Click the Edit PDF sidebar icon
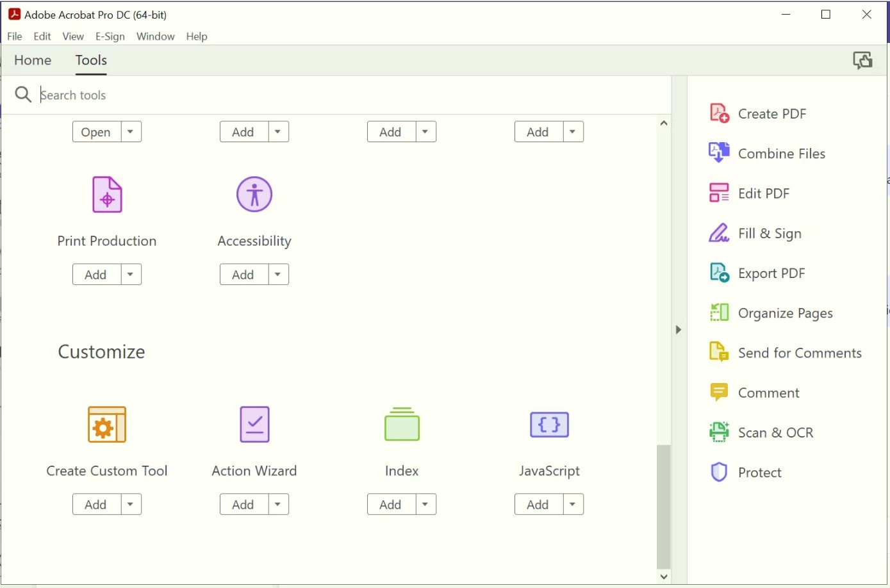This screenshot has width=890, height=588. tap(719, 193)
